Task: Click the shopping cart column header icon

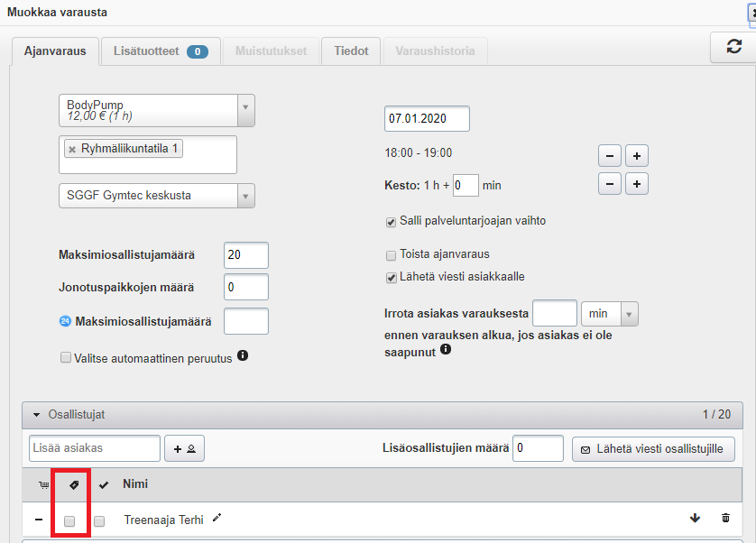Action: [x=41, y=485]
